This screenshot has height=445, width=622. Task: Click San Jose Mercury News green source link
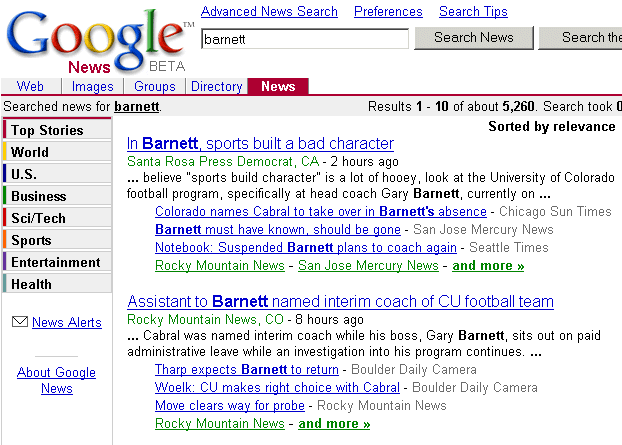tap(368, 265)
